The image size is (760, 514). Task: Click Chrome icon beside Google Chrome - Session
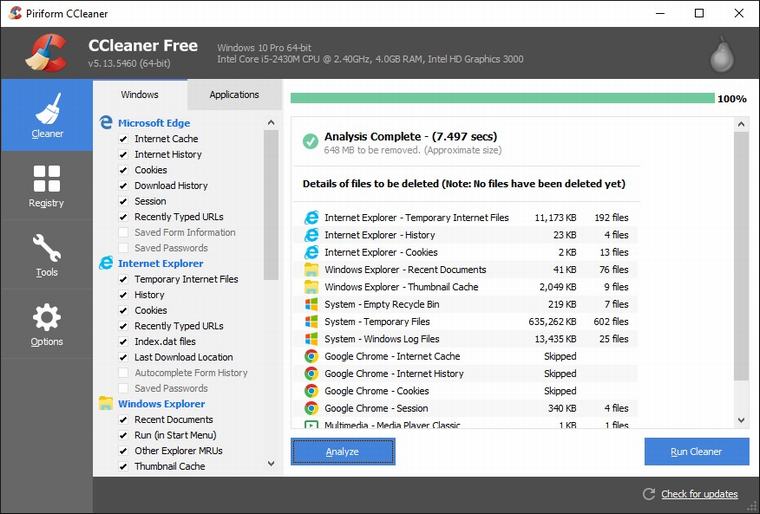click(311, 408)
